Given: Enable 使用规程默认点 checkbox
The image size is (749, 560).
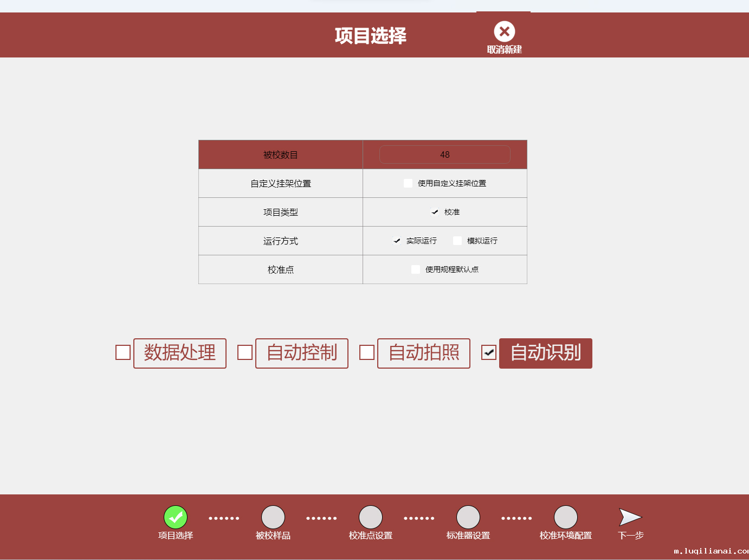Looking at the screenshot, I should coord(416,269).
